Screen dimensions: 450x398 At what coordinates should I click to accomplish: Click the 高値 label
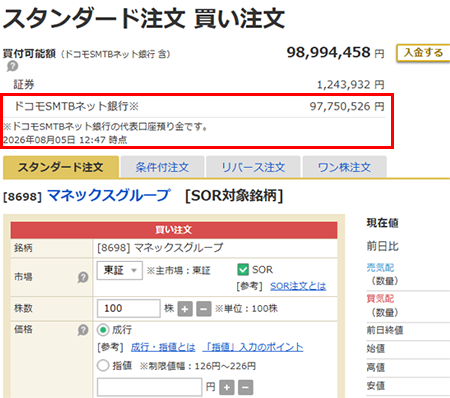coord(376,367)
